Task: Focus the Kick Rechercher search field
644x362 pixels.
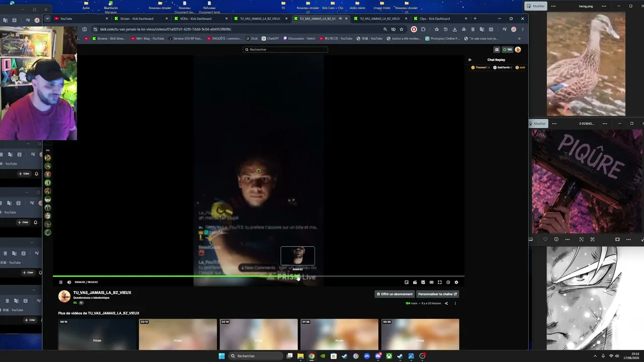Action: tap(285, 49)
